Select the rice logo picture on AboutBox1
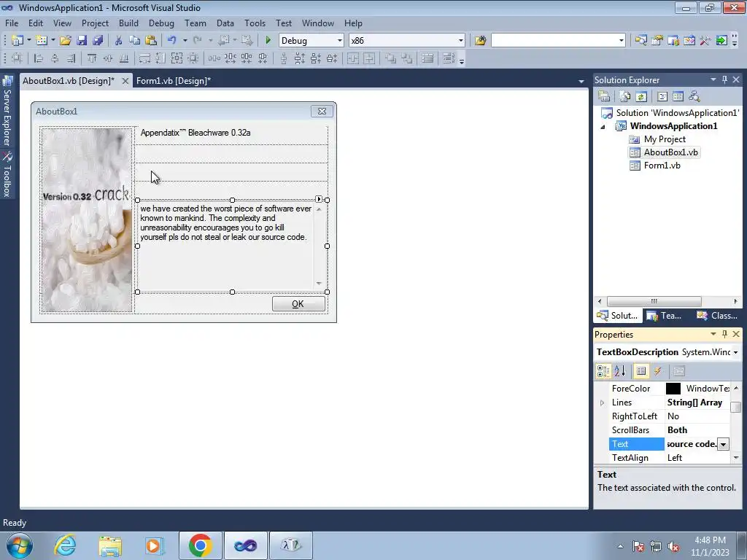The image size is (747, 560). coord(87,220)
